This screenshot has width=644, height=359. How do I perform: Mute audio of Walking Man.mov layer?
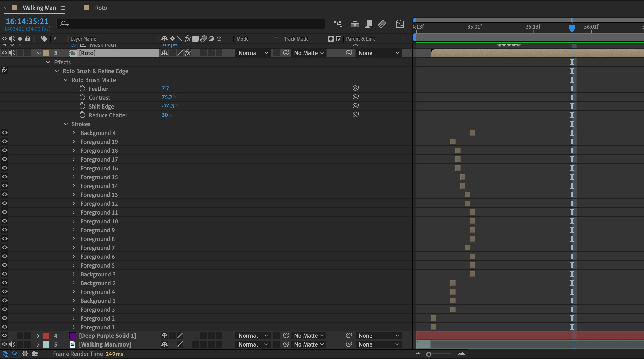tap(12, 344)
